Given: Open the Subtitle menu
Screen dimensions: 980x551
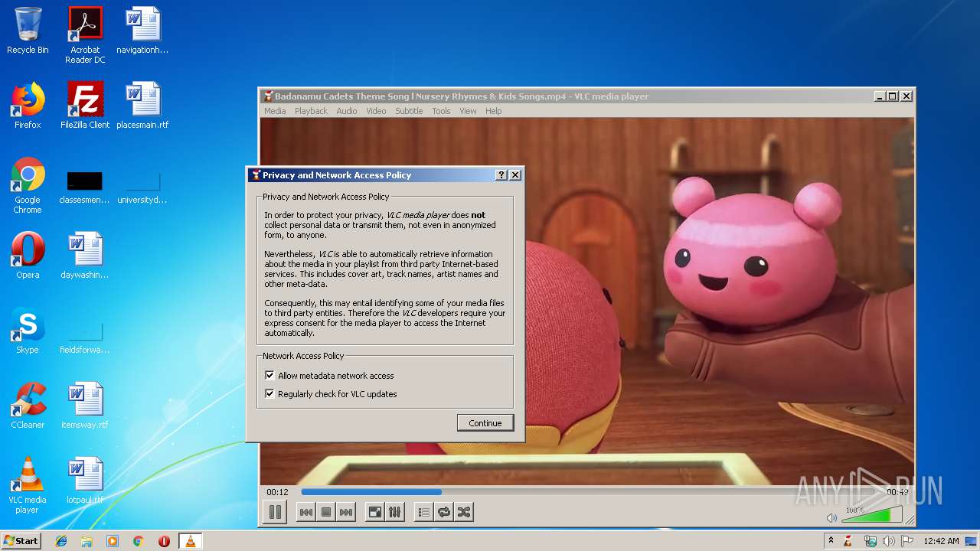Looking at the screenshot, I should (409, 111).
